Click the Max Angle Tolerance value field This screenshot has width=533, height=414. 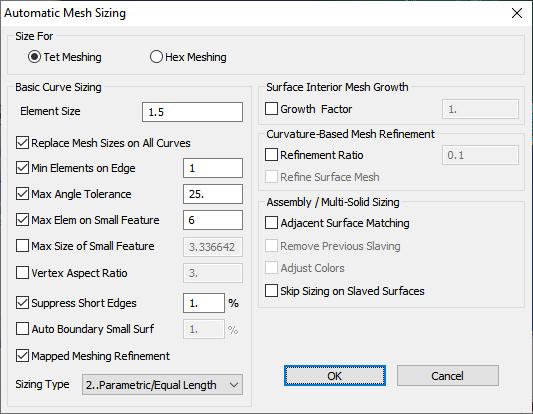coord(213,194)
